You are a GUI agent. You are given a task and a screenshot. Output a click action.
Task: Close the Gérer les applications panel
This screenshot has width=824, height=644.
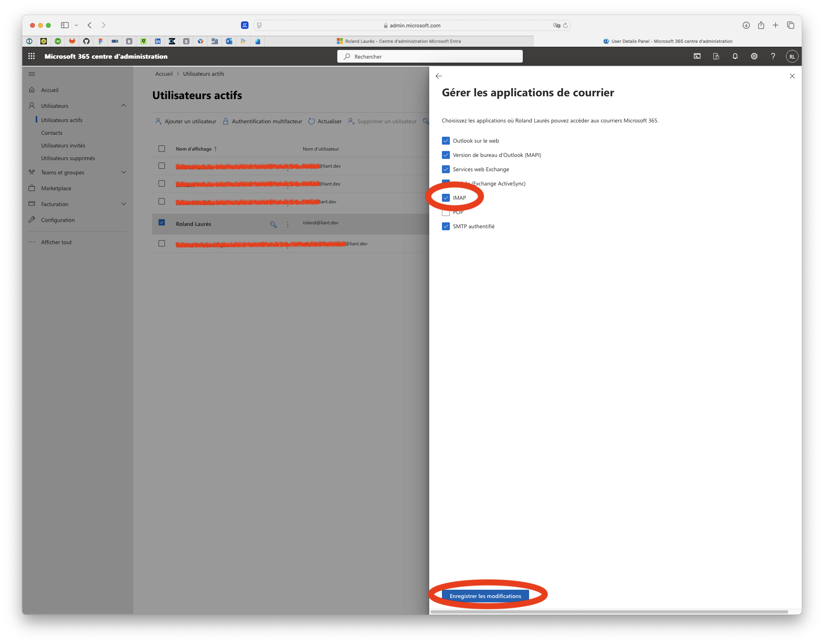792,76
